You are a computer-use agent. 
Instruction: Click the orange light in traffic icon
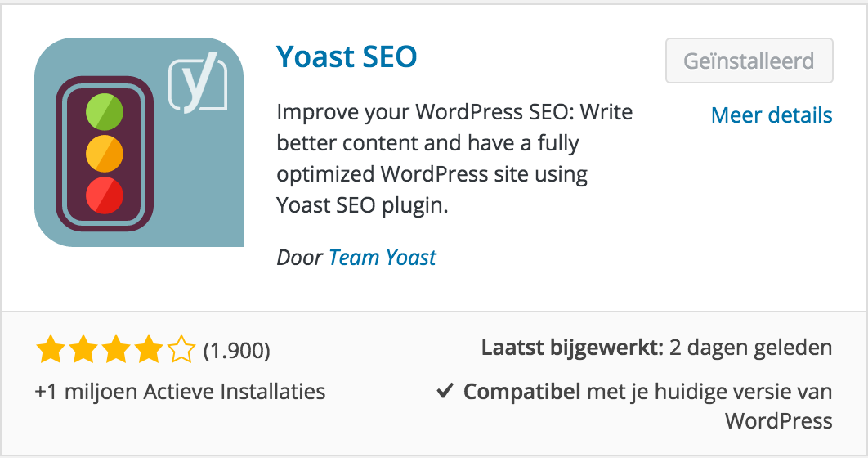click(105, 154)
